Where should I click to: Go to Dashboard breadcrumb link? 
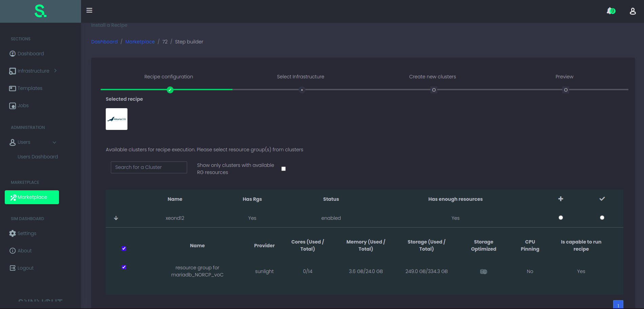click(x=104, y=42)
